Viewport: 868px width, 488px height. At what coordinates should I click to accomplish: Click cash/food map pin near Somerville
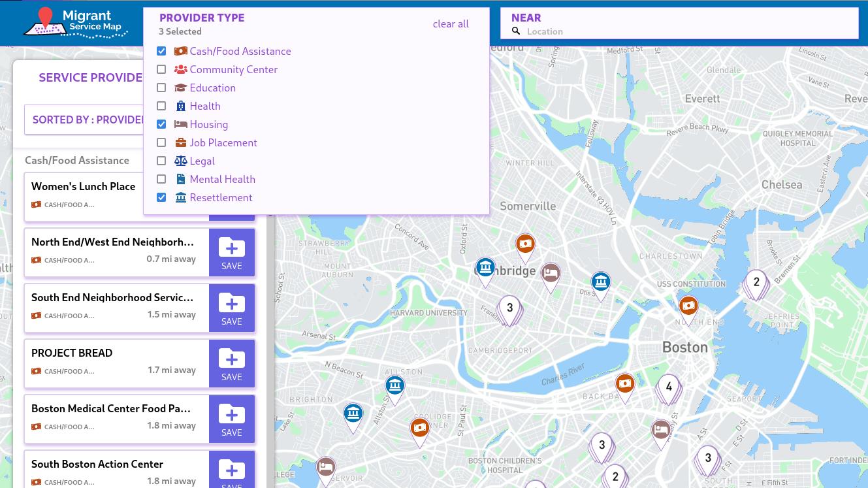pos(525,247)
